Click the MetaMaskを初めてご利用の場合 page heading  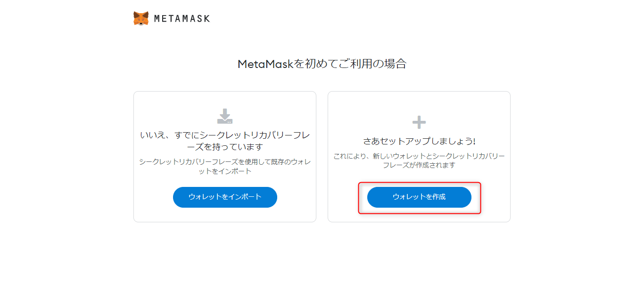click(x=322, y=64)
